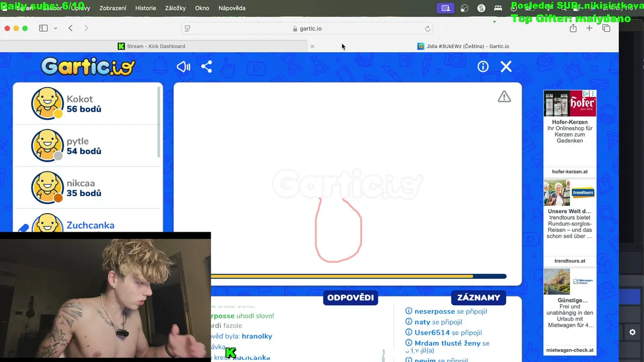Open the trendtours.at ad link

coord(570,261)
